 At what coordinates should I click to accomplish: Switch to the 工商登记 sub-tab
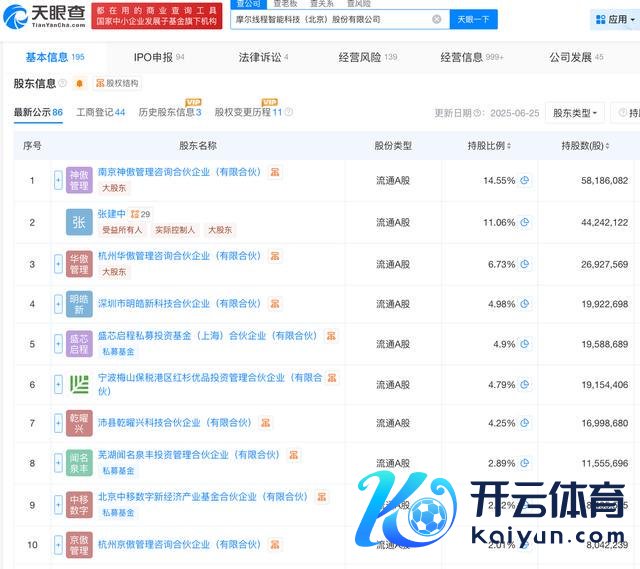point(100,113)
